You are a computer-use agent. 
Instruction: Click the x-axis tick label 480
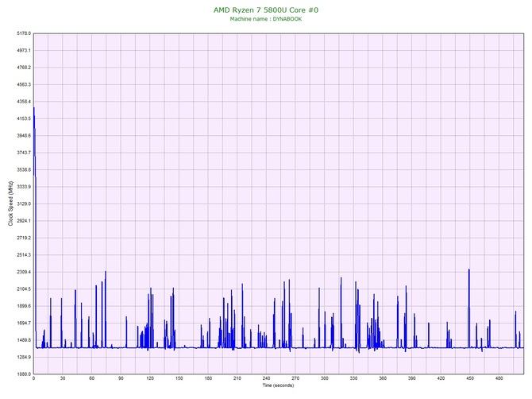(499, 378)
